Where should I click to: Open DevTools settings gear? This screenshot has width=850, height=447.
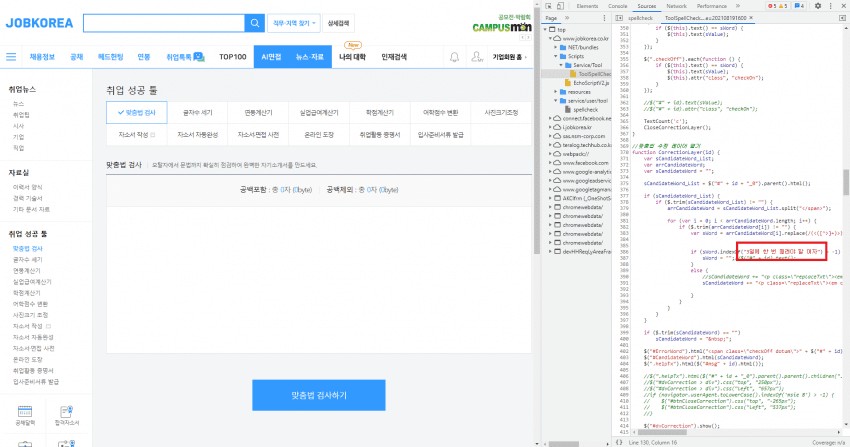point(818,6)
